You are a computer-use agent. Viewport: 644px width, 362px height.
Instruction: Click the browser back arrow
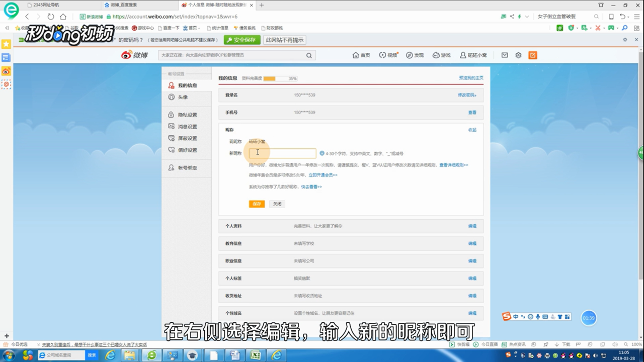click(x=27, y=17)
